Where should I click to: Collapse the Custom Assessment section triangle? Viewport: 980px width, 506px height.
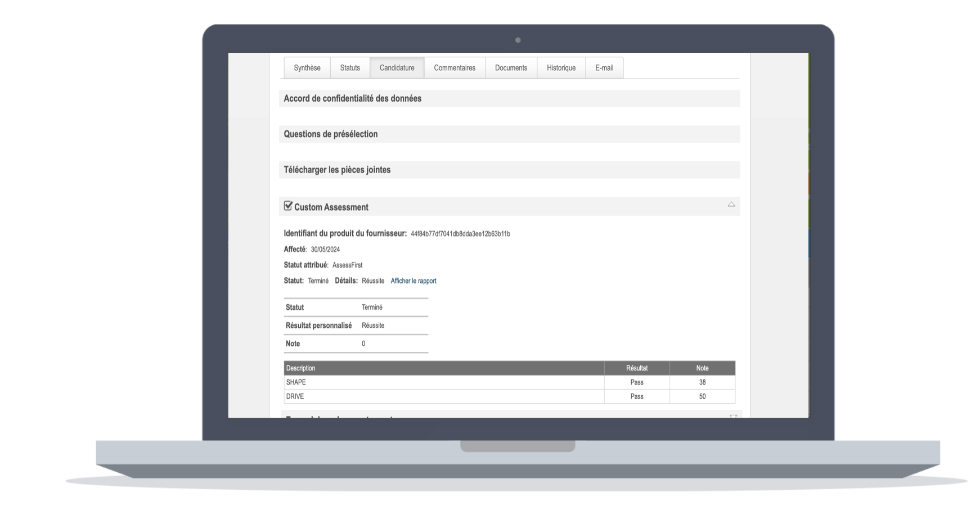731,205
